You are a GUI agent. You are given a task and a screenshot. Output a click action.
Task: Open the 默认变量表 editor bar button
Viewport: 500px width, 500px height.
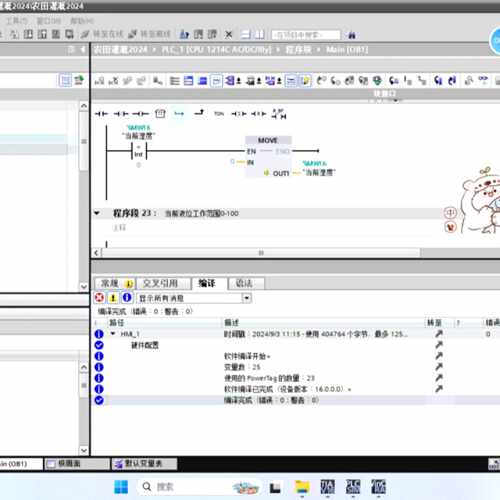pos(144,464)
